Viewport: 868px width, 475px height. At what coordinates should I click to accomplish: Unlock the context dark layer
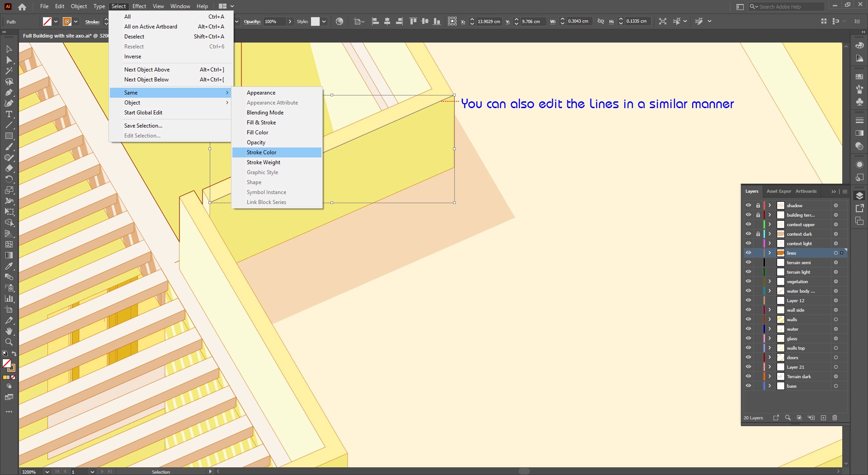point(758,234)
